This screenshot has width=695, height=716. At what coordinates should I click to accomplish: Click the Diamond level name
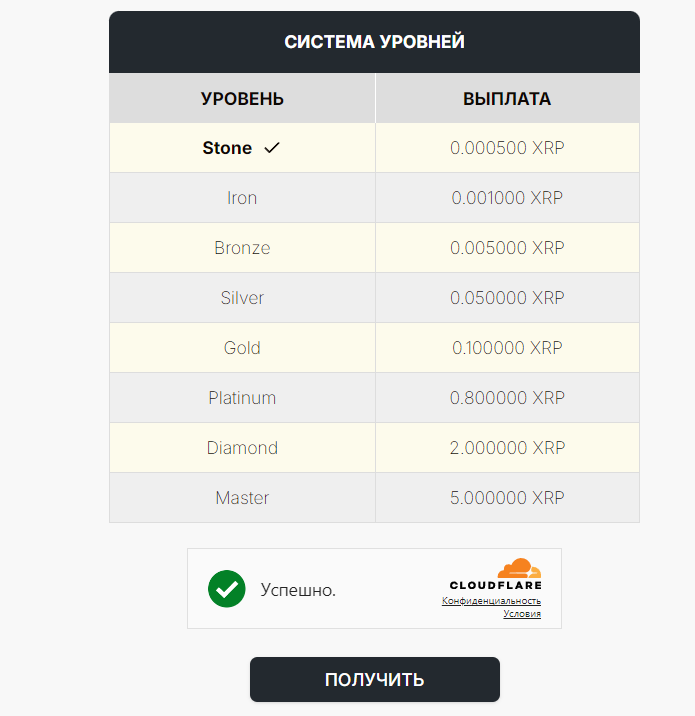pyautogui.click(x=242, y=448)
